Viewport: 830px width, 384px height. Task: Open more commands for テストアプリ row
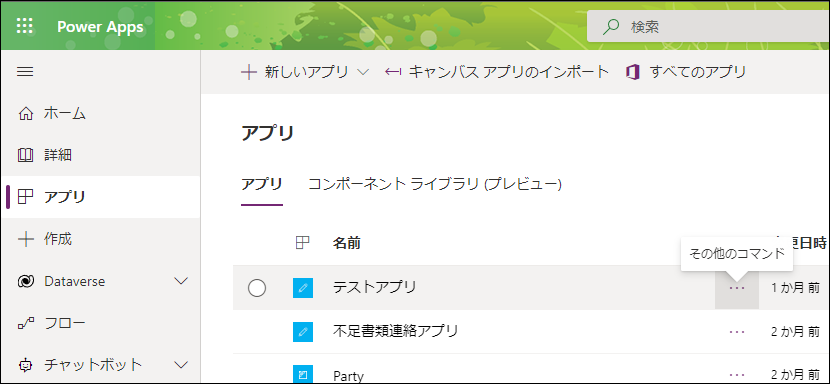pos(737,288)
